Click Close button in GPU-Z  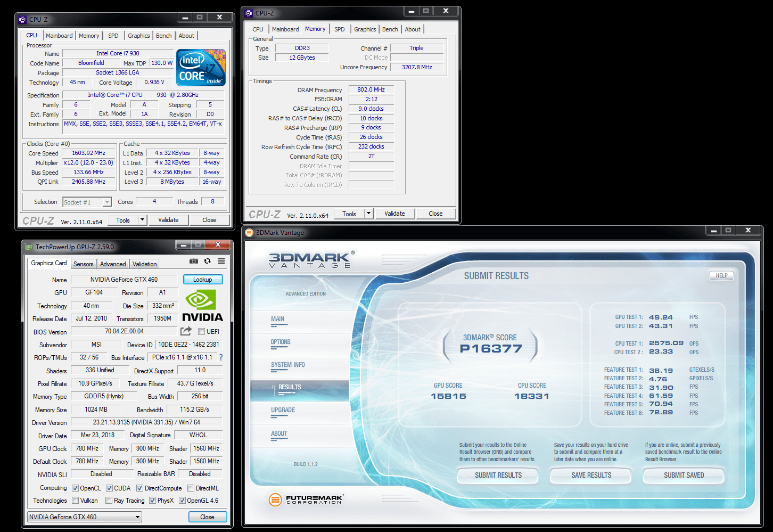pyautogui.click(x=208, y=517)
